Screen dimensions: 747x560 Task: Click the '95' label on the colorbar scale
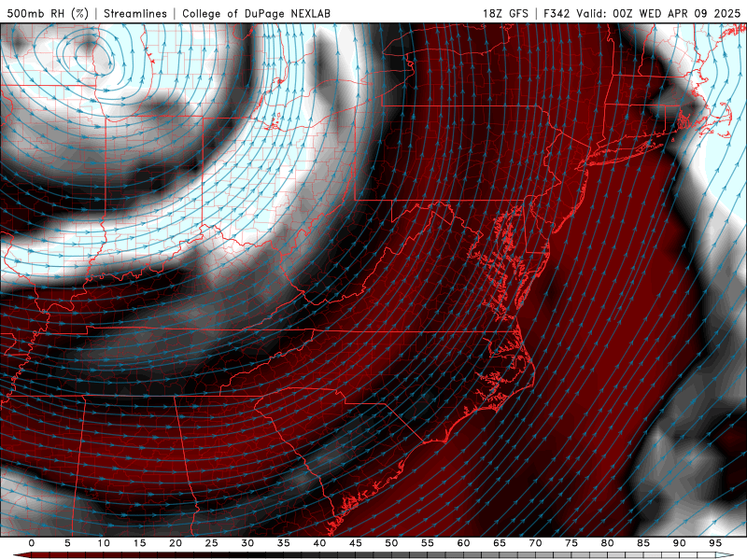pyautogui.click(x=715, y=543)
